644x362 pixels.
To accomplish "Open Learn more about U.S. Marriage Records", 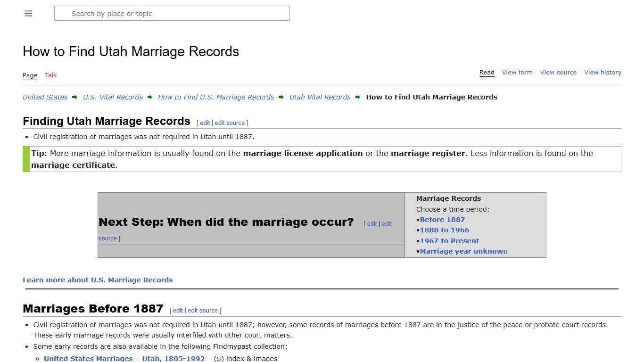I will (98, 280).
